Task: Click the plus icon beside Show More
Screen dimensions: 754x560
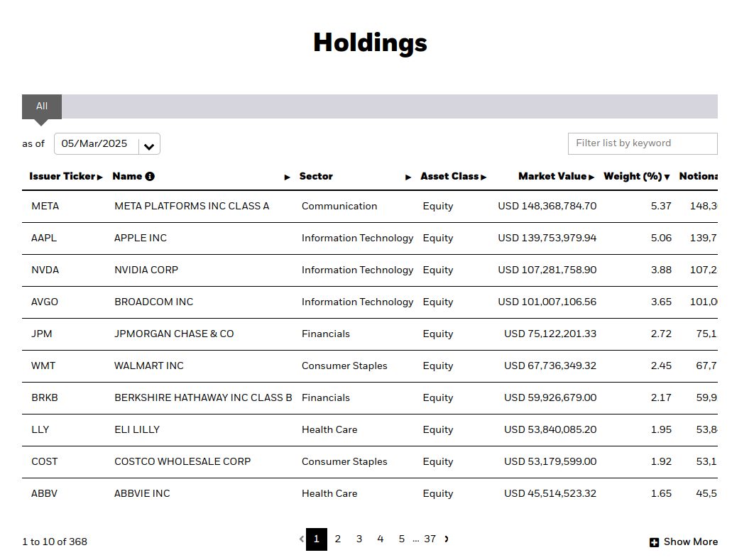Action: click(654, 542)
